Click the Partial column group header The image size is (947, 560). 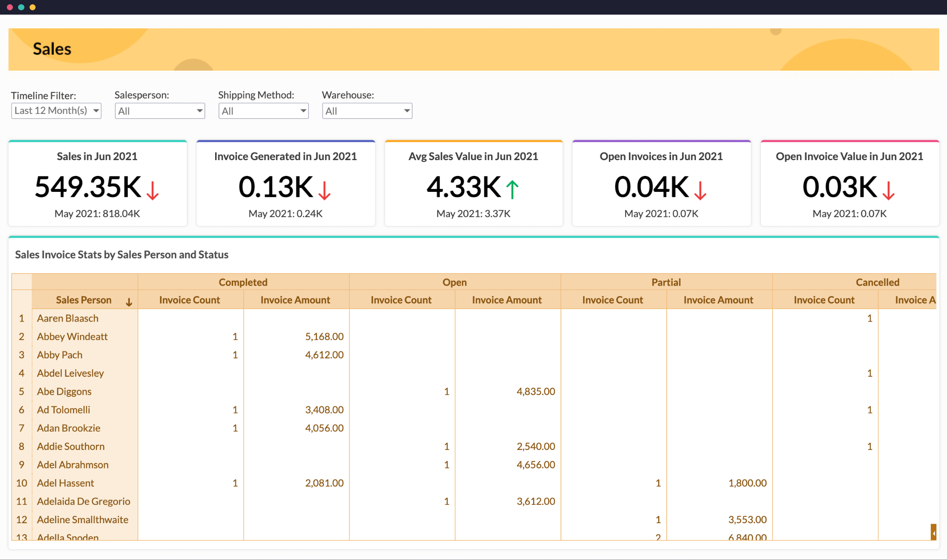pos(666,282)
